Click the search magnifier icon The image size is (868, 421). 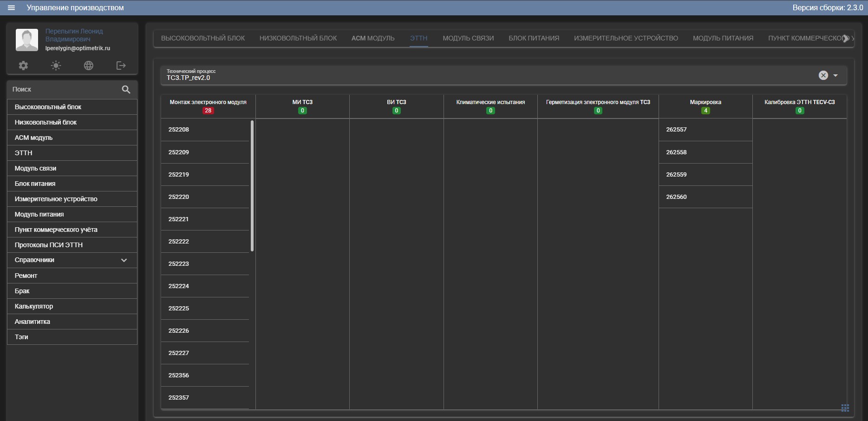click(126, 89)
